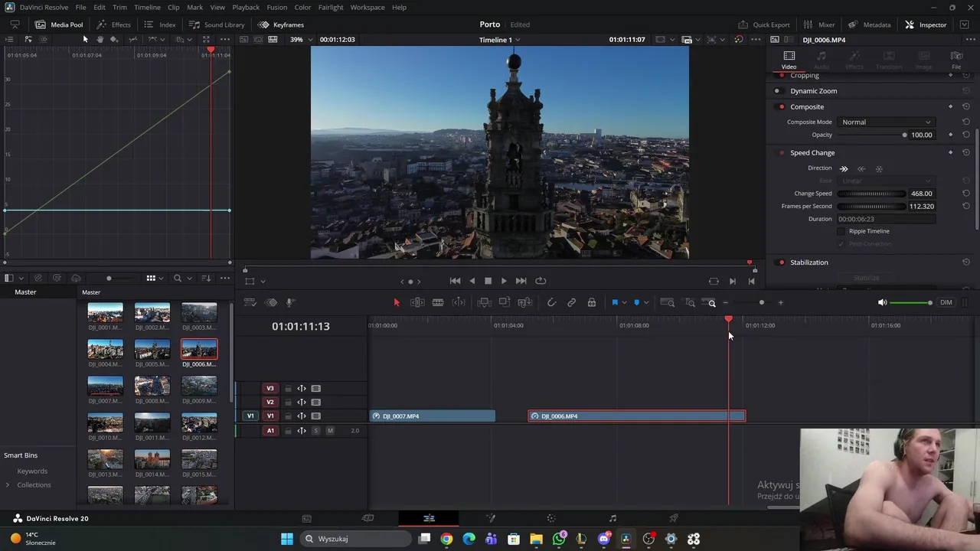The image size is (980, 551).
Task: Open the Effects panel
Action: [x=113, y=24]
